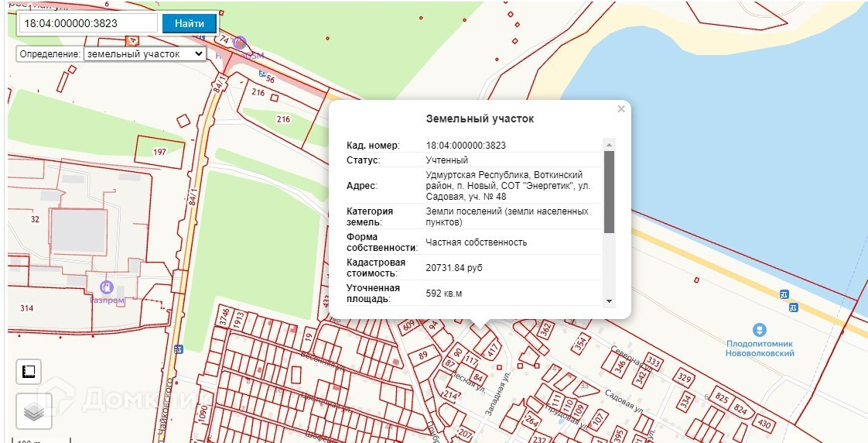Click Земли поселений category value
Image resolution: width=868 pixels, height=443 pixels.
coord(507,217)
